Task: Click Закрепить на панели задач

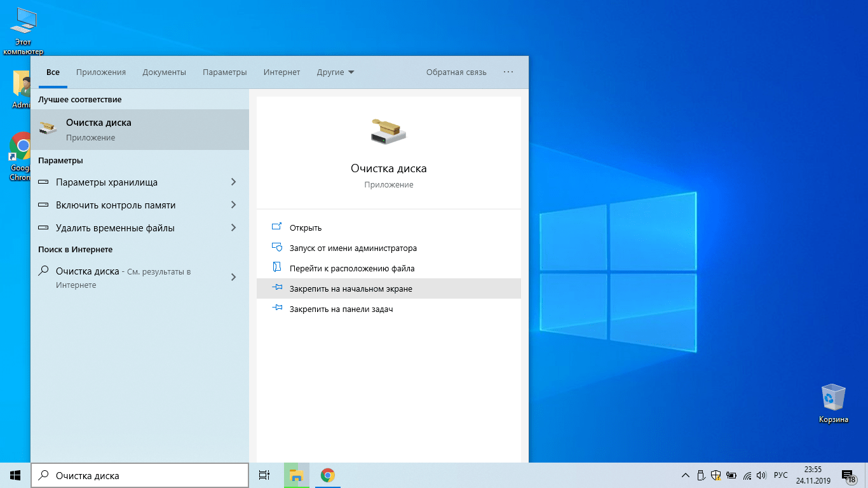Action: [x=341, y=309]
